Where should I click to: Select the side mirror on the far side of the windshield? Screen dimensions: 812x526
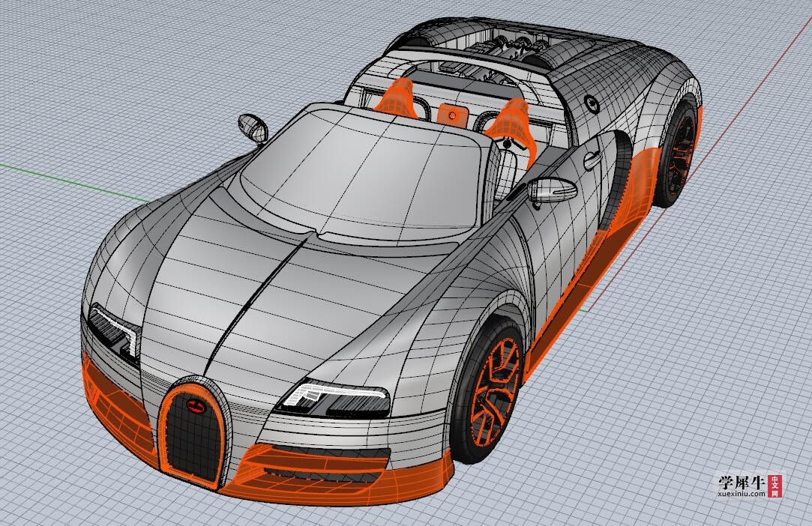pos(253,127)
